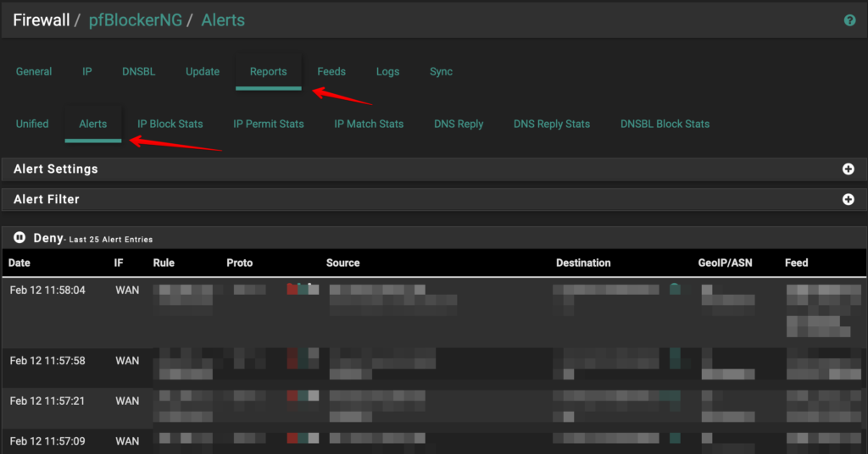Image resolution: width=868 pixels, height=454 pixels.
Task: Click the green destination icon in the 11:58:04 row
Action: pyautogui.click(x=675, y=289)
